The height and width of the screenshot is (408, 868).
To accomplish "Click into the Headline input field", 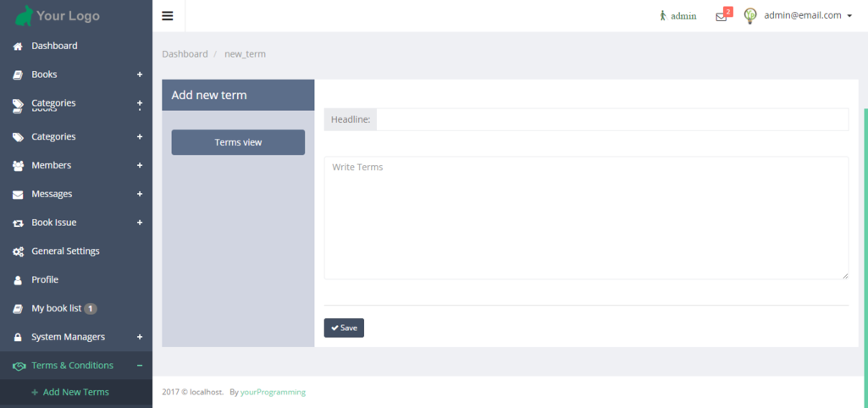I will [x=611, y=119].
